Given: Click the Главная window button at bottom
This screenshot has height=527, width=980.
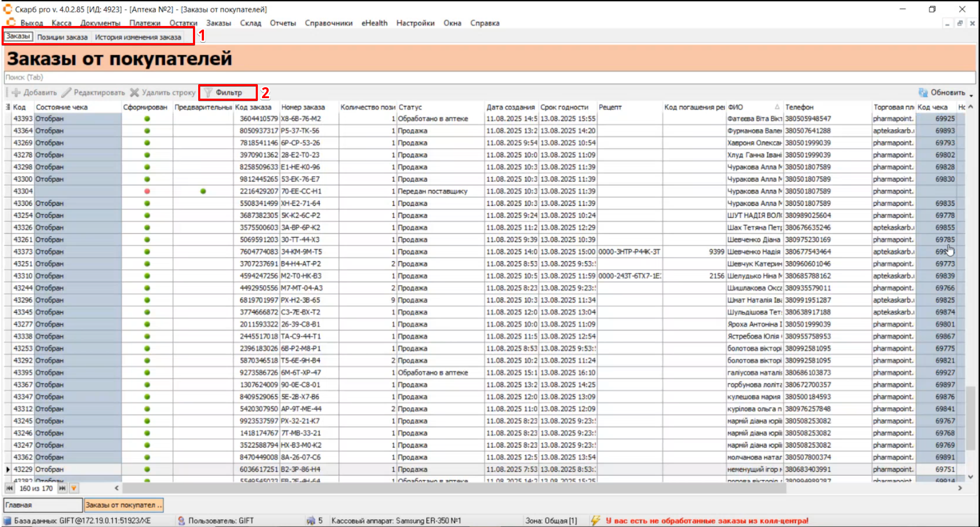Looking at the screenshot, I should click(43, 505).
